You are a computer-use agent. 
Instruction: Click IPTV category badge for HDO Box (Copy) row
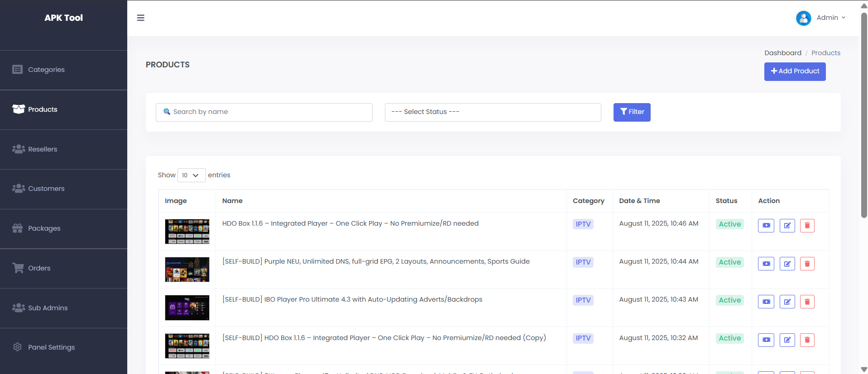pyautogui.click(x=583, y=338)
